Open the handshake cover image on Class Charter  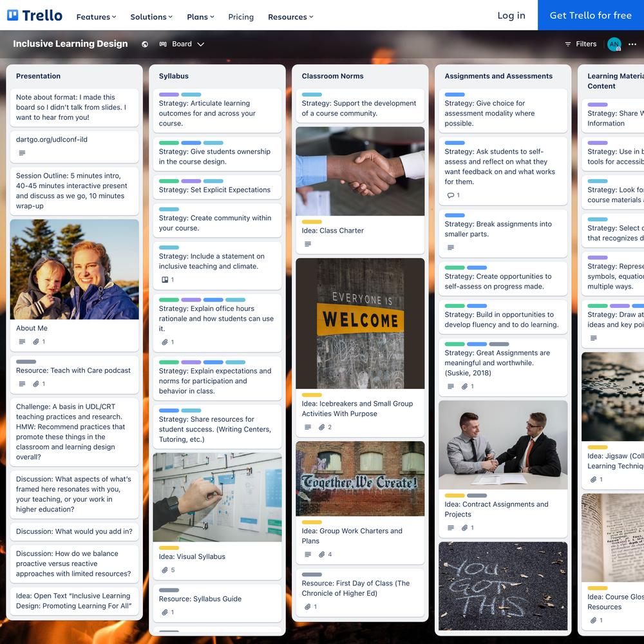pyautogui.click(x=360, y=171)
